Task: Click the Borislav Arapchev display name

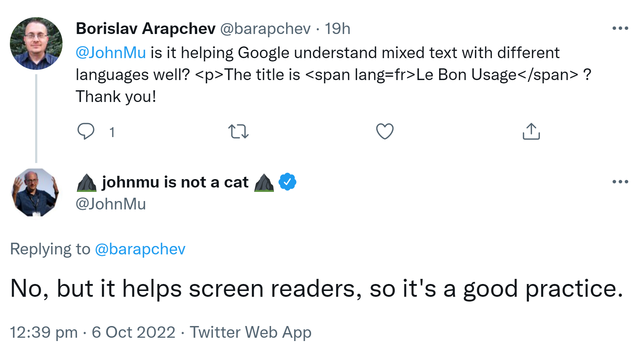Action: 146,29
